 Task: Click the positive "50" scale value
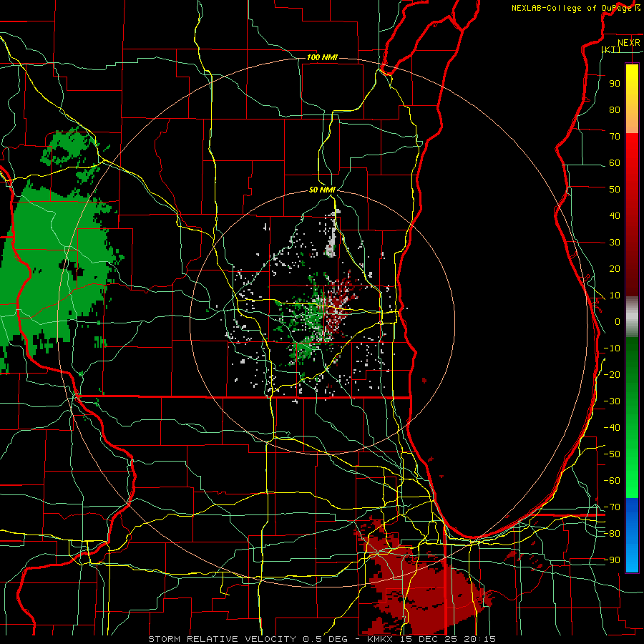point(615,190)
